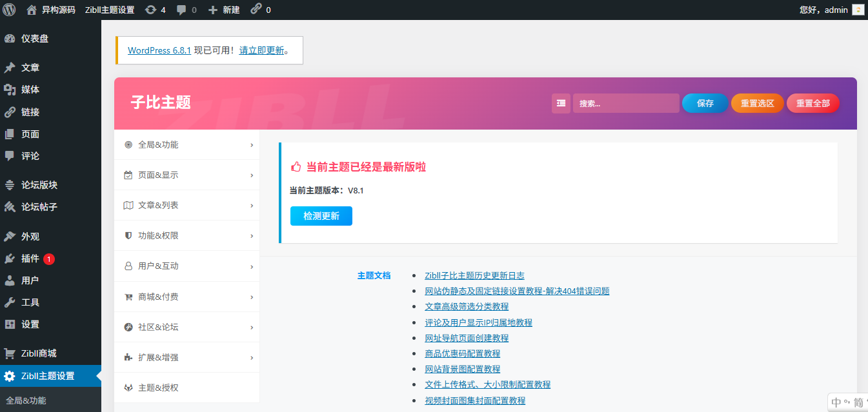Expand the 扩展&增强 settings section
This screenshot has height=412, width=868.
pyautogui.click(x=187, y=357)
